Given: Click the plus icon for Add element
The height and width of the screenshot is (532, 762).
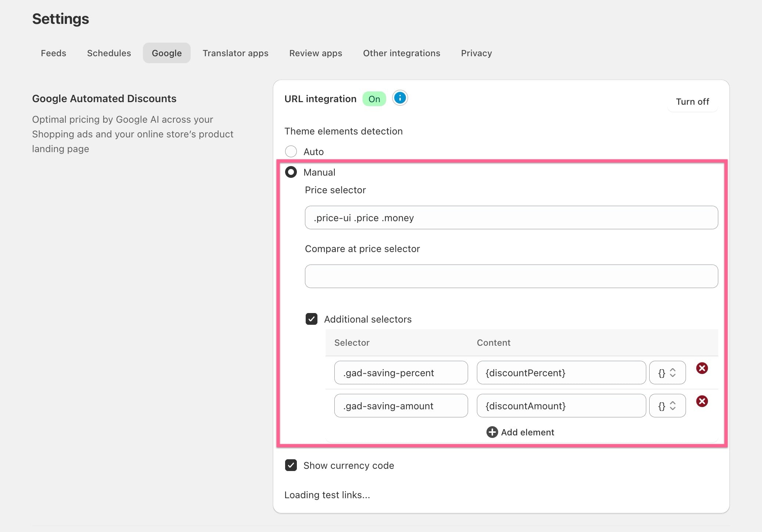Looking at the screenshot, I should pyautogui.click(x=492, y=432).
